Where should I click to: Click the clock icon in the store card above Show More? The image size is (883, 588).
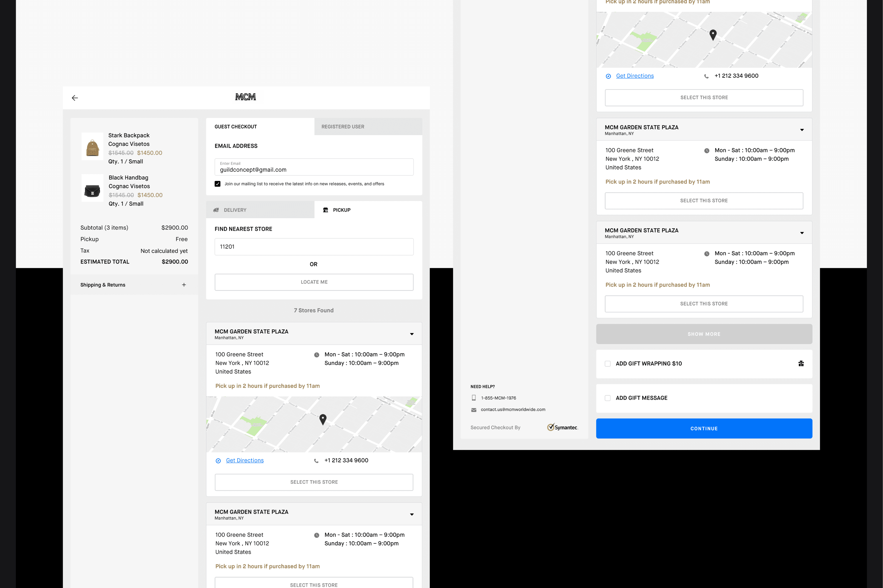click(x=707, y=254)
